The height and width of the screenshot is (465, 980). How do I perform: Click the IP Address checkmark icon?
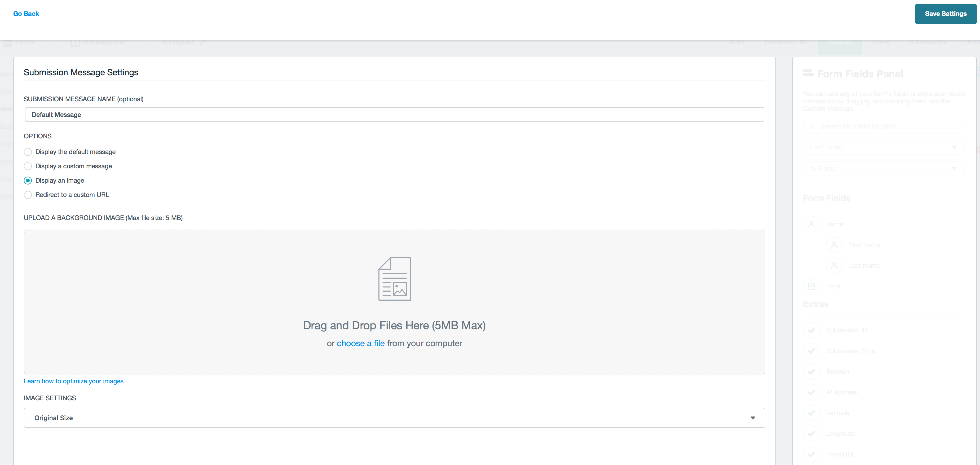pos(811,392)
